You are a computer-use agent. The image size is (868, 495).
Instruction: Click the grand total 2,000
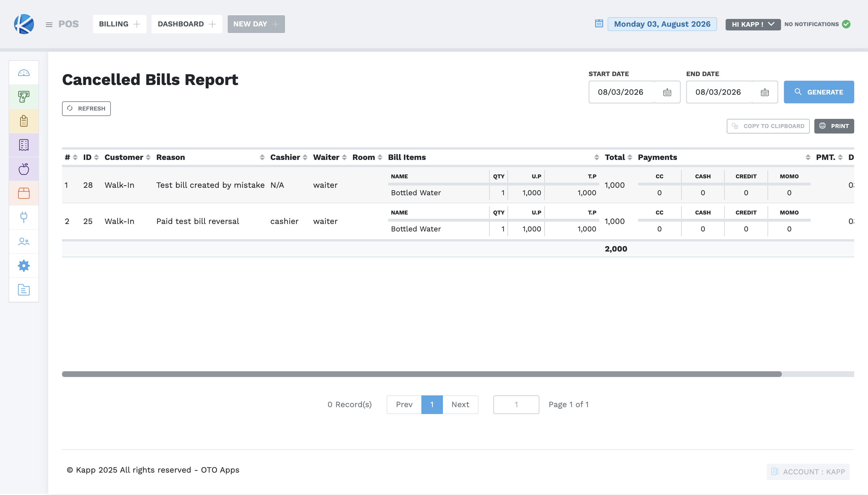[x=616, y=249]
